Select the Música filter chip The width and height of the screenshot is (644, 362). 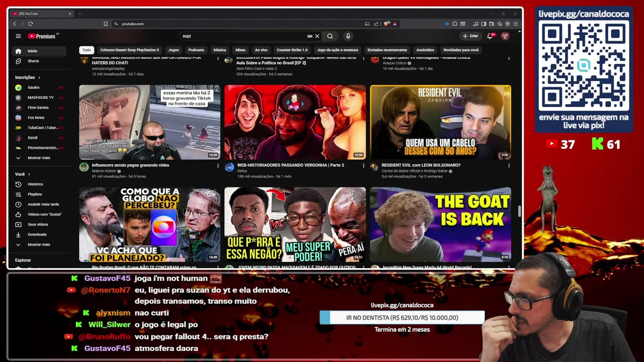[x=220, y=50]
